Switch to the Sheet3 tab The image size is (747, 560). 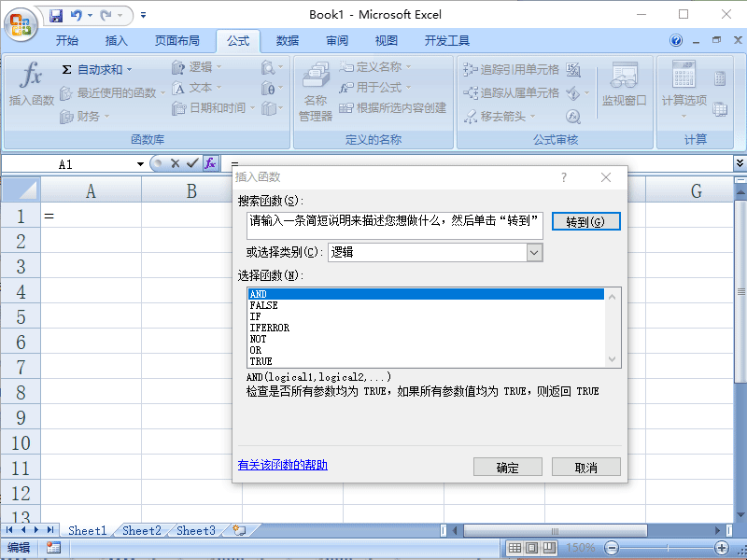tap(196, 530)
